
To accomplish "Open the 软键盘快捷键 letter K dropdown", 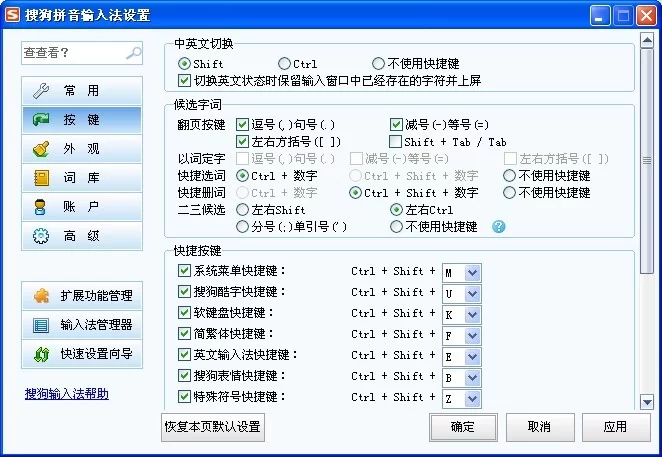I will (473, 314).
